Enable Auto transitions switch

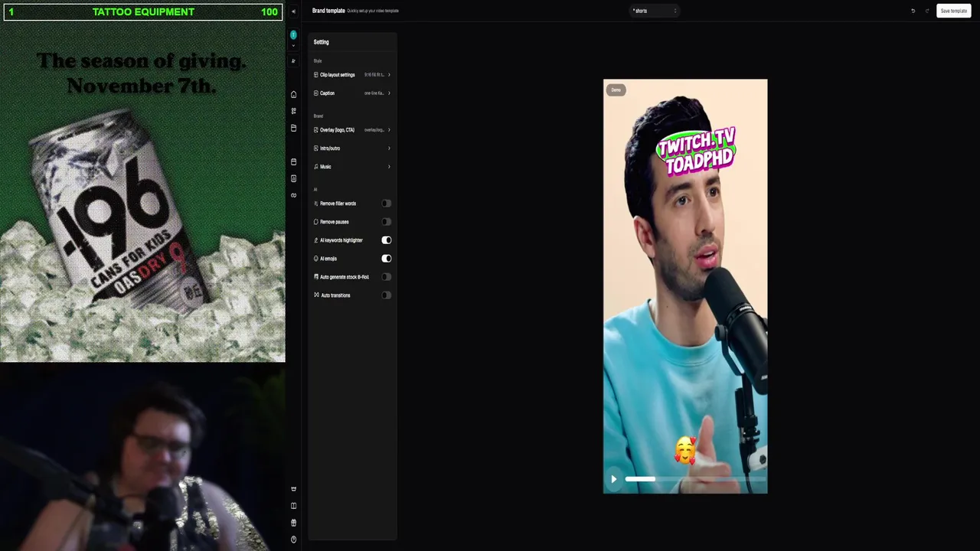pyautogui.click(x=387, y=295)
